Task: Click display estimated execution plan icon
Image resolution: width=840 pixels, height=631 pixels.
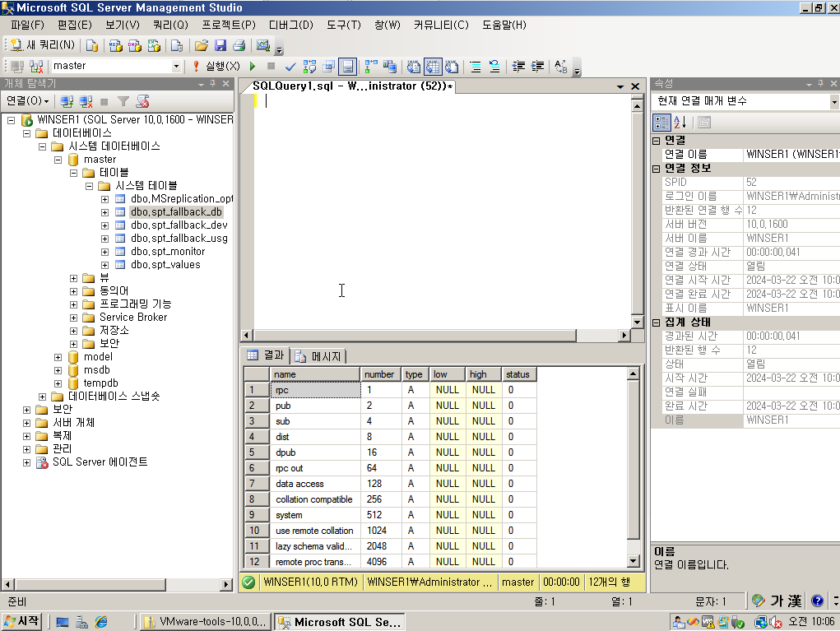Action: (309, 67)
